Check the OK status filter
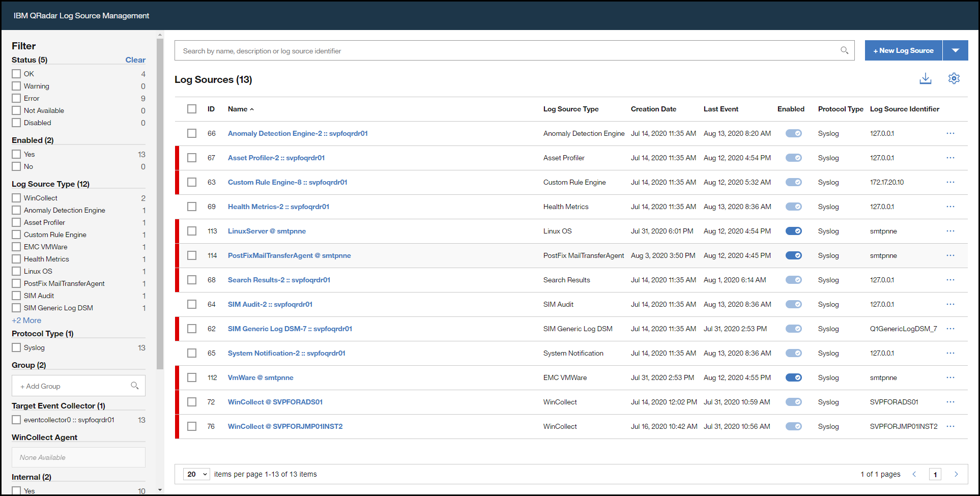Screen dimensions: 980x496 click(x=16, y=74)
